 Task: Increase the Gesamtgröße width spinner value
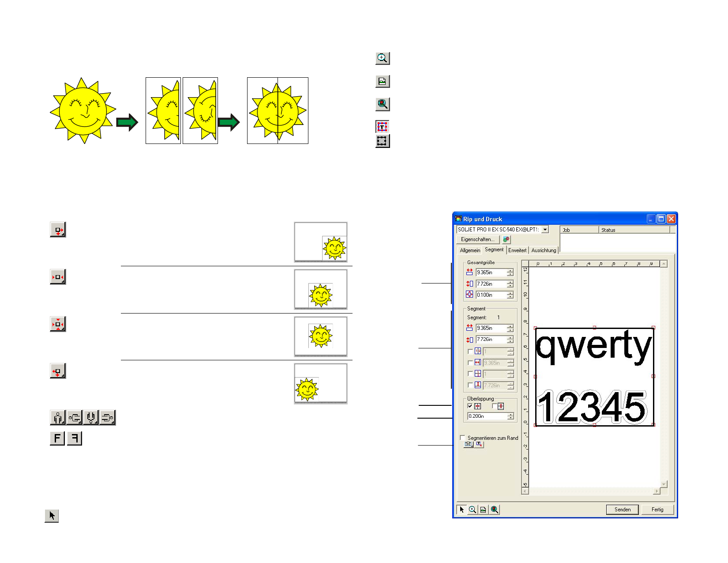point(510,270)
